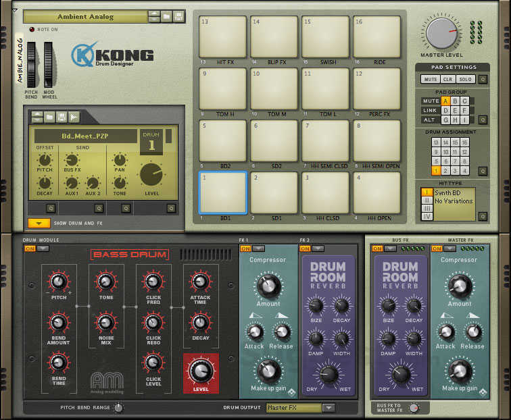
Task: Solo the selected pad
Action: tap(466, 79)
